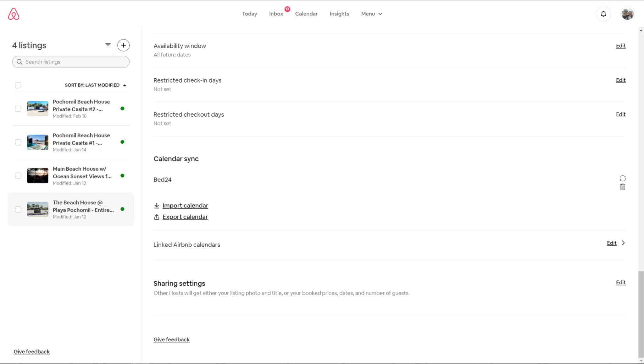Add a new listing with plus button

123,45
